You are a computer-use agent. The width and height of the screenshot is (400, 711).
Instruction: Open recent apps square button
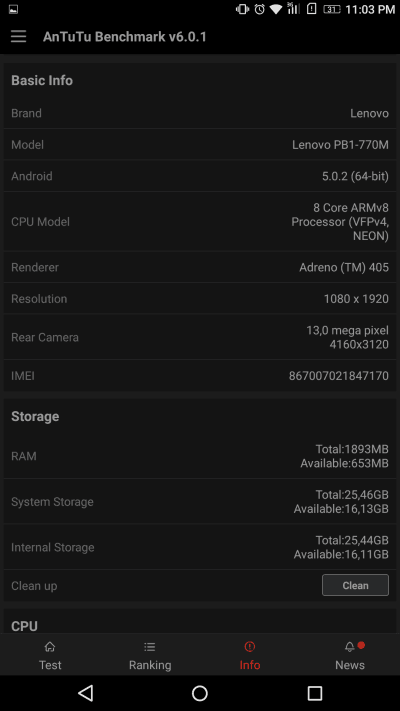tap(315, 693)
